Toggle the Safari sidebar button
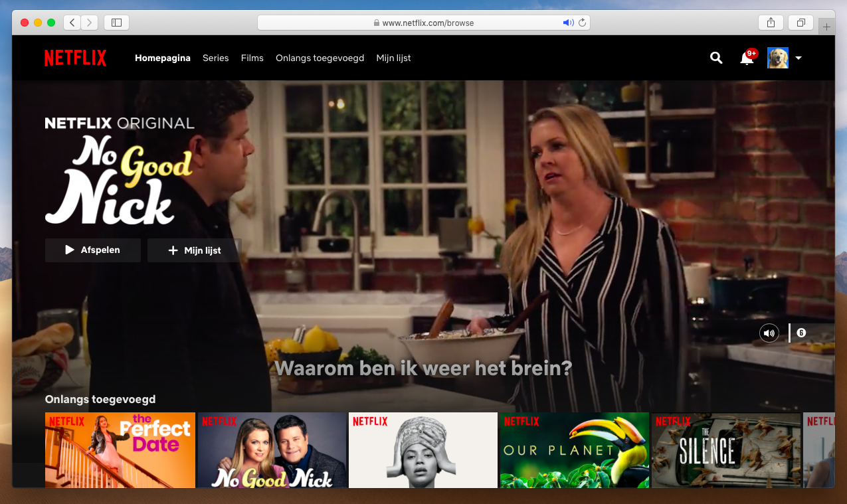The width and height of the screenshot is (847, 504). [116, 23]
